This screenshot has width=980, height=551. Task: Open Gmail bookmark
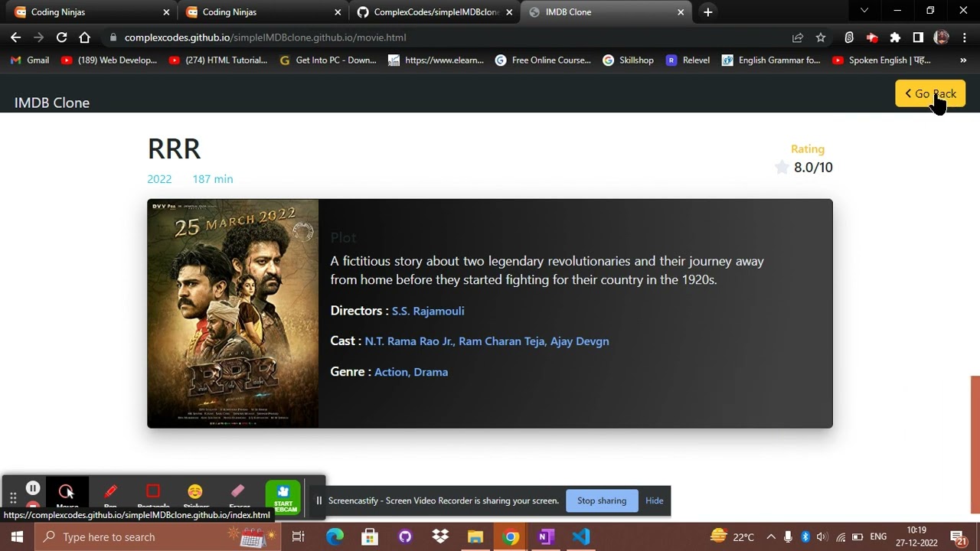coord(30,60)
